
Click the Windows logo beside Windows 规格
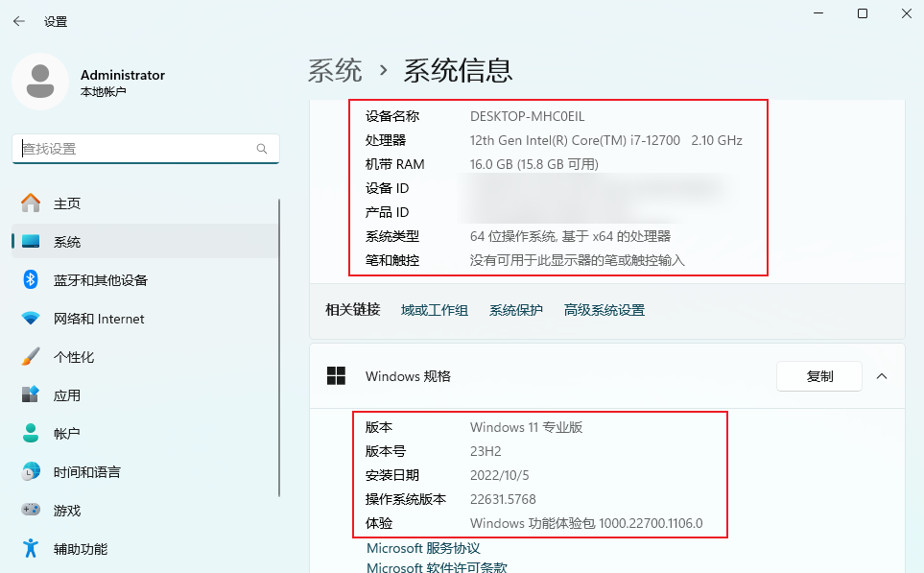point(336,375)
